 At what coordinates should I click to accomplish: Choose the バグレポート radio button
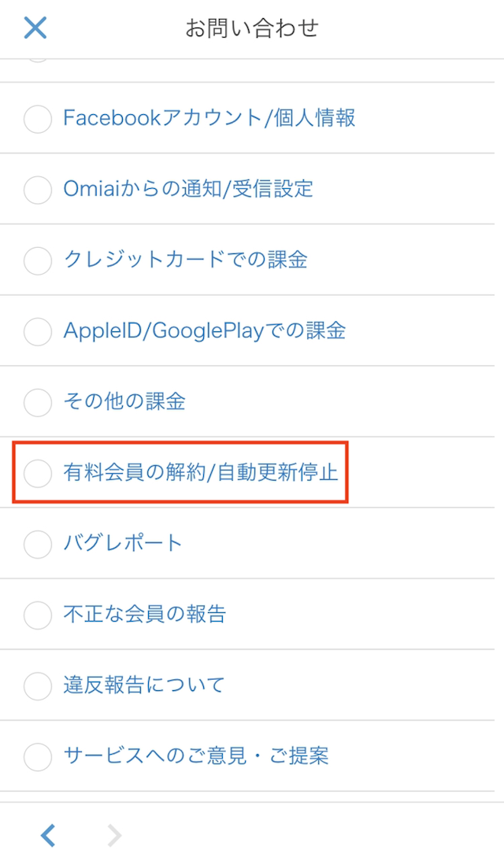(x=37, y=544)
